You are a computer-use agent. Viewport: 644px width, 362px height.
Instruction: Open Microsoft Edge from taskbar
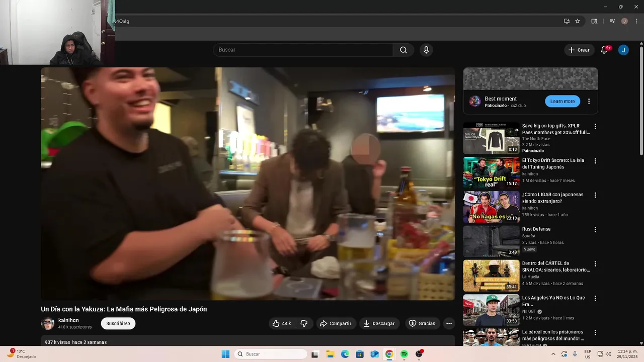(x=345, y=354)
